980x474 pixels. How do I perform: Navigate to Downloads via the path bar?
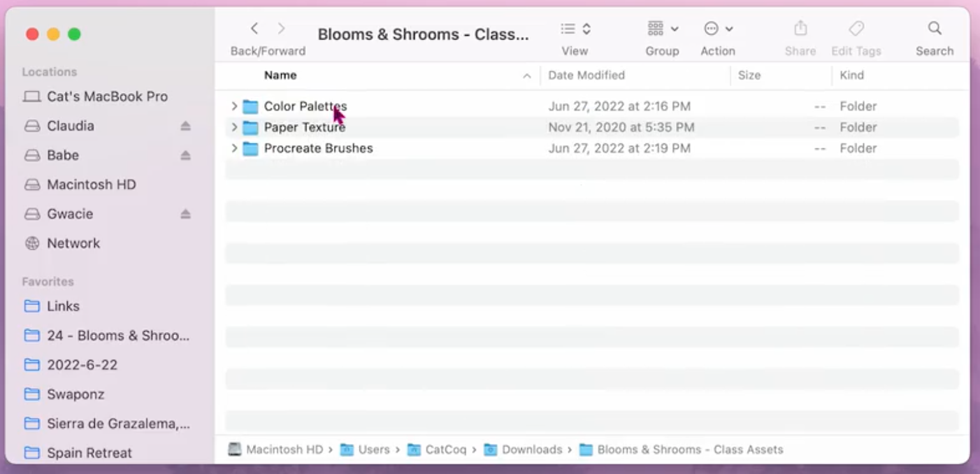tap(532, 449)
